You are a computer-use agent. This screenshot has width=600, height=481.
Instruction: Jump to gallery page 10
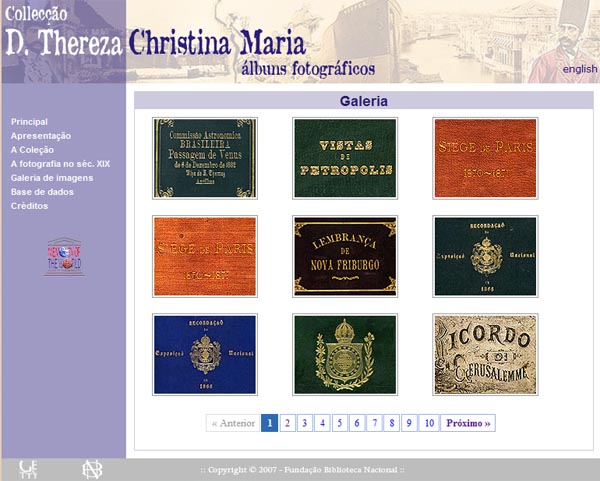429,423
